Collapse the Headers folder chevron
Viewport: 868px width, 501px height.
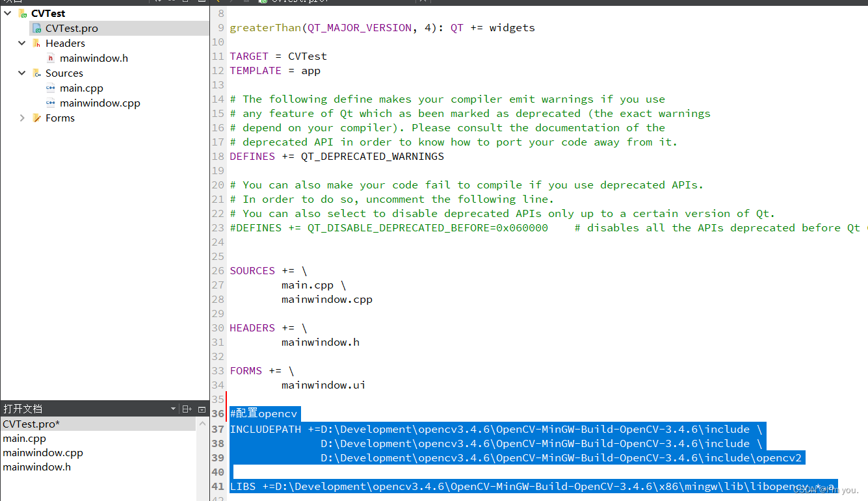coord(22,44)
